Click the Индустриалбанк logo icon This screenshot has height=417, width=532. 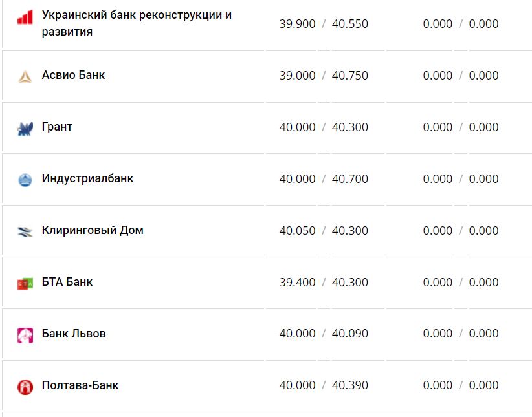coord(25,180)
